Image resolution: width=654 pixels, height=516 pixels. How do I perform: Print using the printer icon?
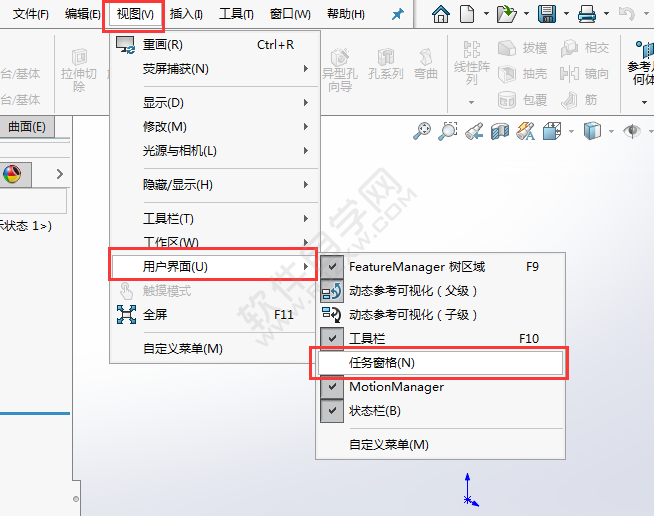point(586,14)
